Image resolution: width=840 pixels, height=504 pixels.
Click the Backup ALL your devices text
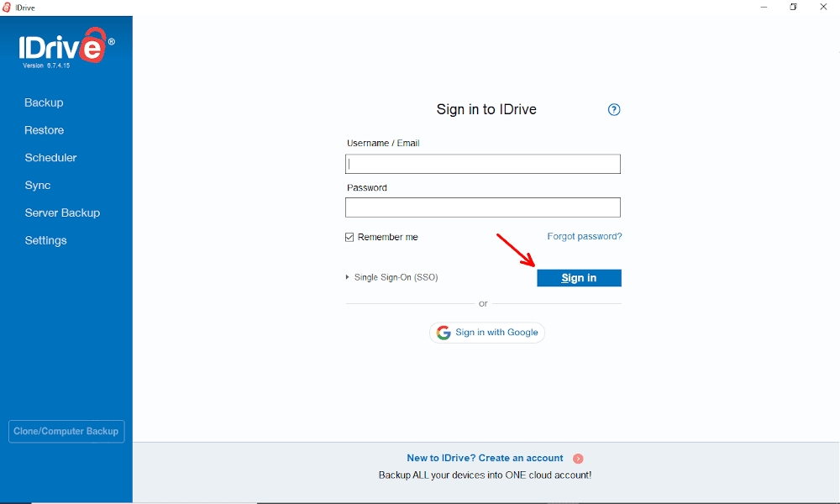point(485,475)
